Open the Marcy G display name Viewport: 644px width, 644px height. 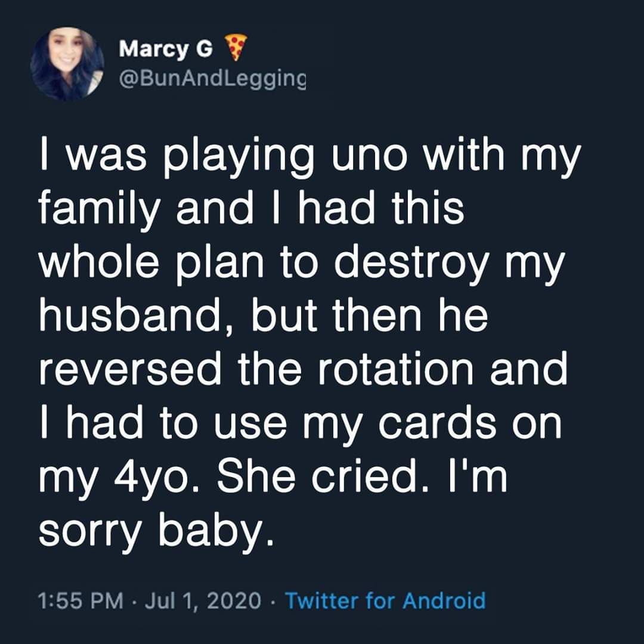[x=166, y=49]
